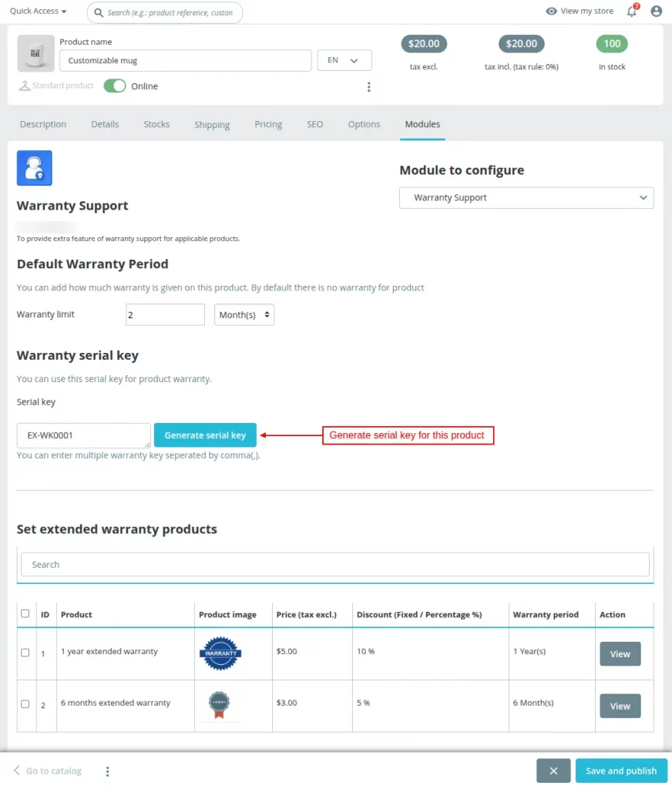
Task: Click the extended warranty Search field
Action: tap(335, 565)
